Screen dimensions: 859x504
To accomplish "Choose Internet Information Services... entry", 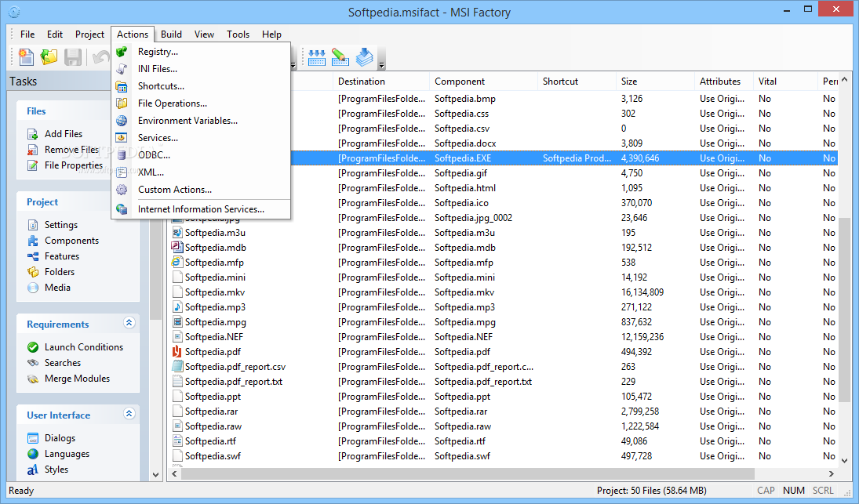I will (x=201, y=209).
